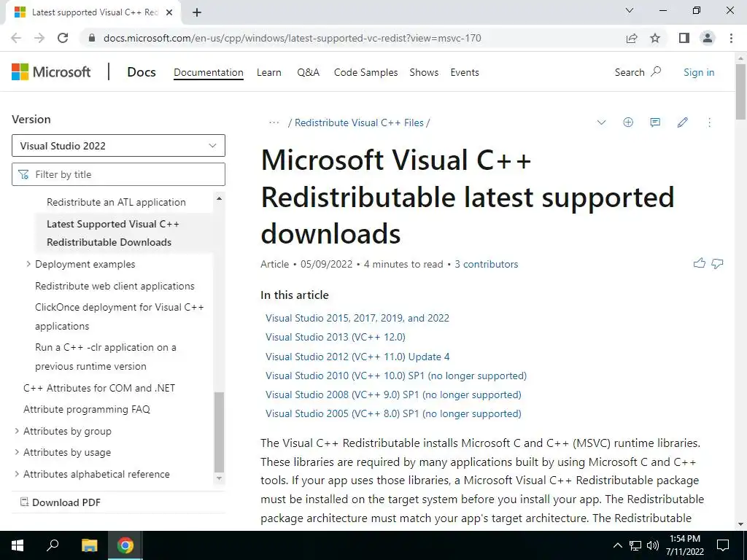Open the browser side panel icon

(x=684, y=38)
